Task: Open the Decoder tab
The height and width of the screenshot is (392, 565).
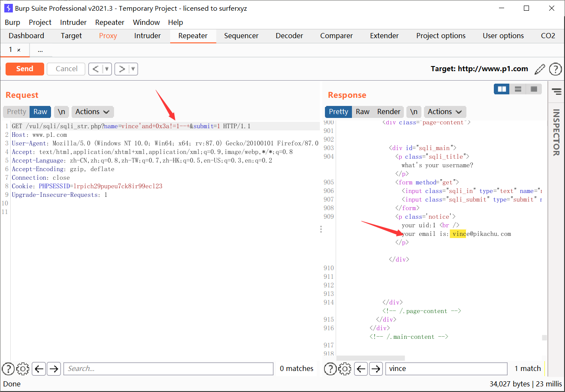Action: click(289, 36)
